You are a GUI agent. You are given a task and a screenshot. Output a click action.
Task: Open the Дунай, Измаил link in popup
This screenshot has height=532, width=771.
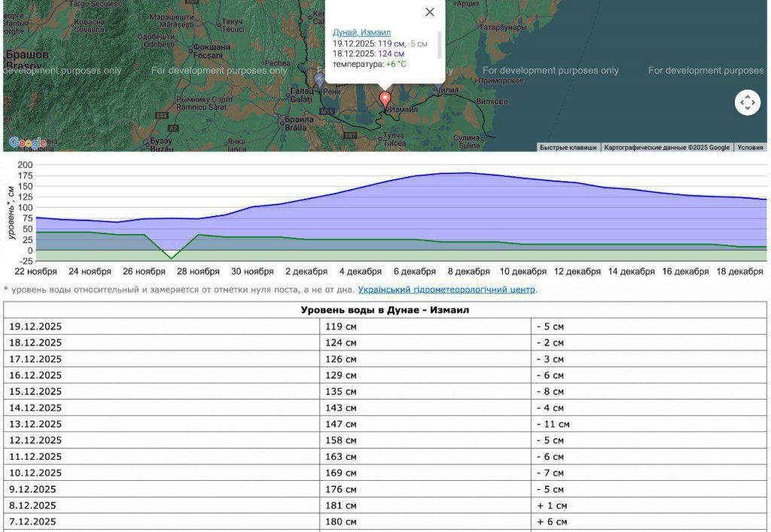(x=361, y=32)
